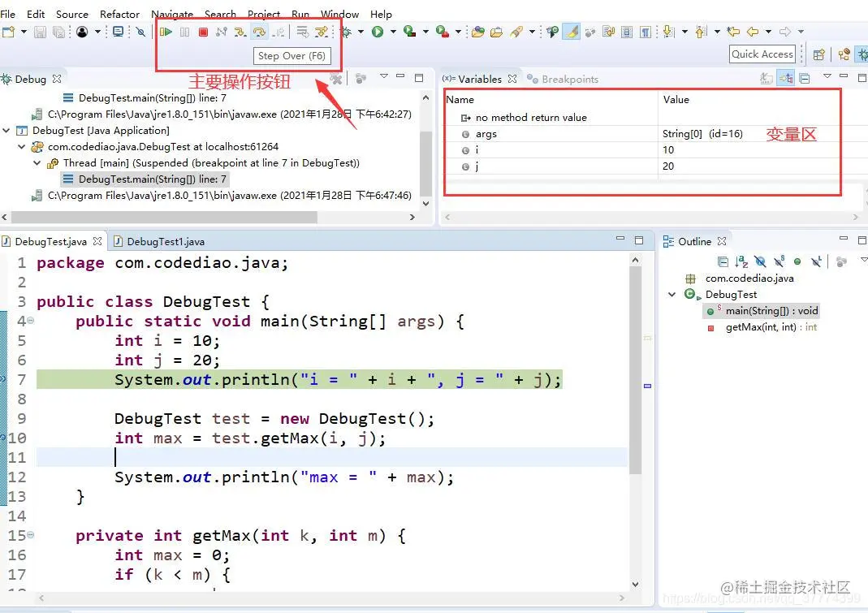Collapse com.codediao.java.DebugTest at localhost node
This screenshot has width=868, height=613.
[22, 147]
